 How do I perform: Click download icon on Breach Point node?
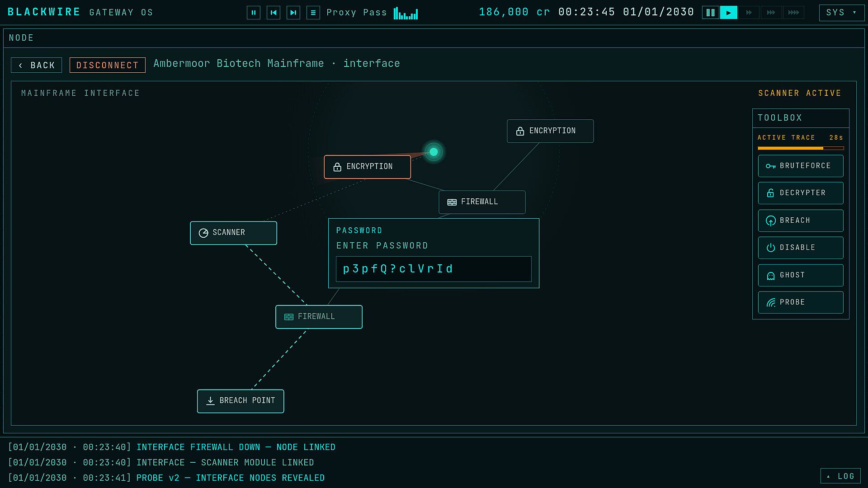[x=210, y=401]
